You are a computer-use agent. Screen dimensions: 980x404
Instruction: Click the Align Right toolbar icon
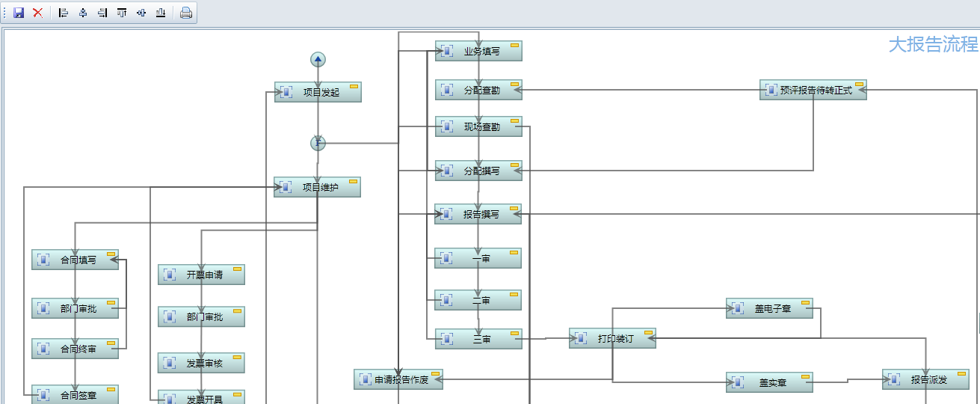102,13
